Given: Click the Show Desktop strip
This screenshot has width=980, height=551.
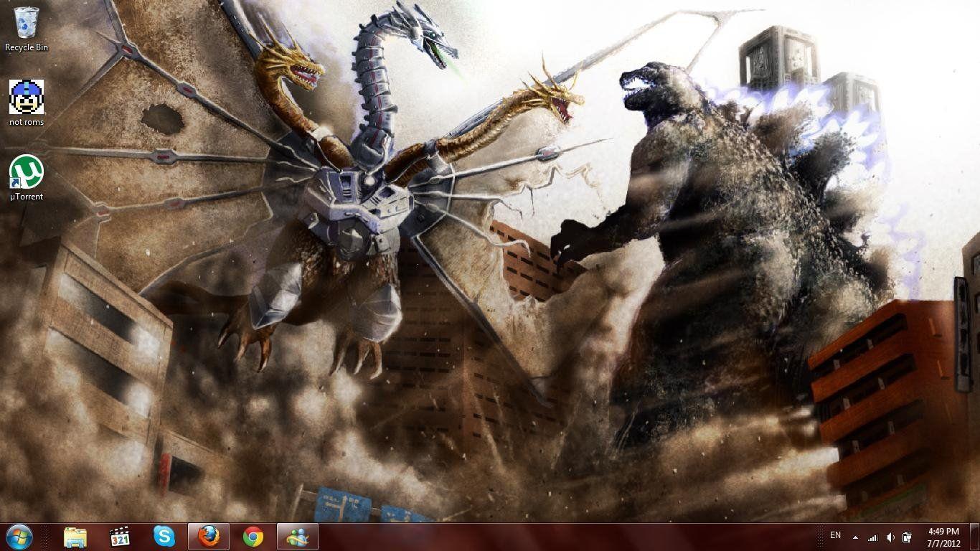Looking at the screenshot, I should [x=976, y=537].
